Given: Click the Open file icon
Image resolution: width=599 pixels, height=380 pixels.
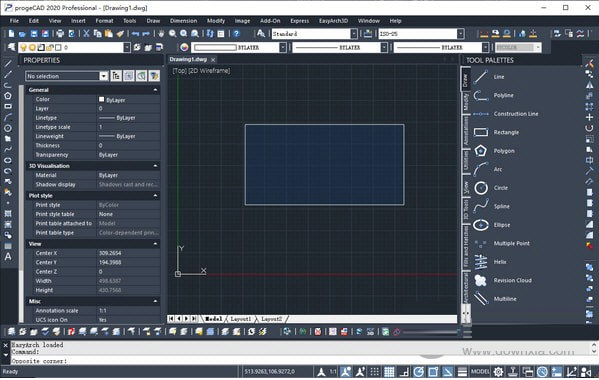Looking at the screenshot, I should point(22,34).
